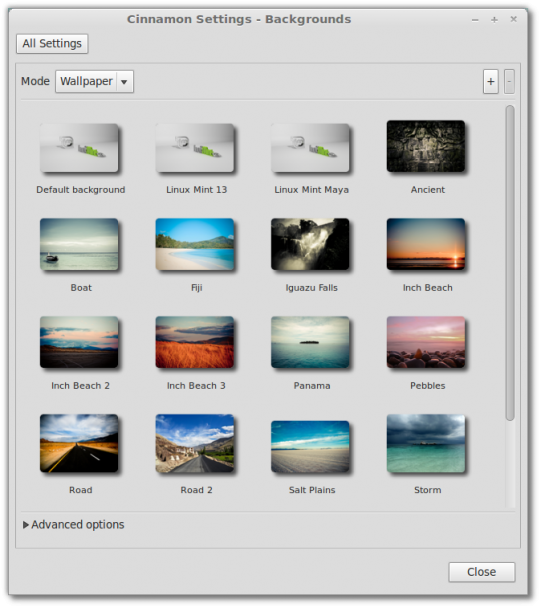Choose the Road wallpaper thumbnail
The height and width of the screenshot is (608, 541).
79,444
